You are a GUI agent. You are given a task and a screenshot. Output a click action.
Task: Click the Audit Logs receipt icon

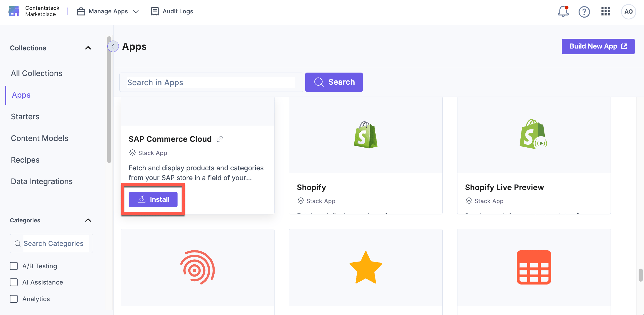tap(155, 11)
